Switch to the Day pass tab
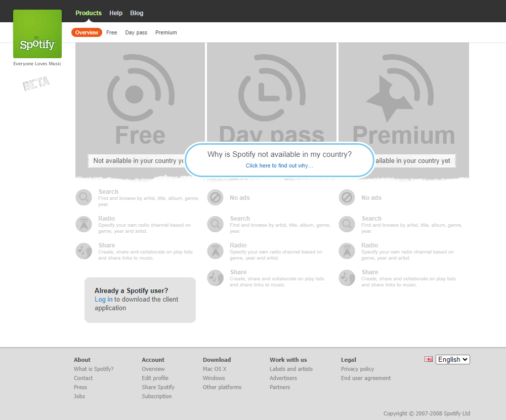The image size is (506, 420). 136,32
